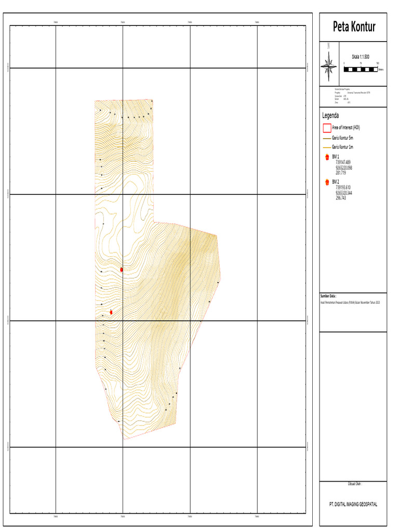This screenshot has width=399, height=532.
Task: Select the lower red benchmark marker on map
Action: tap(111, 312)
